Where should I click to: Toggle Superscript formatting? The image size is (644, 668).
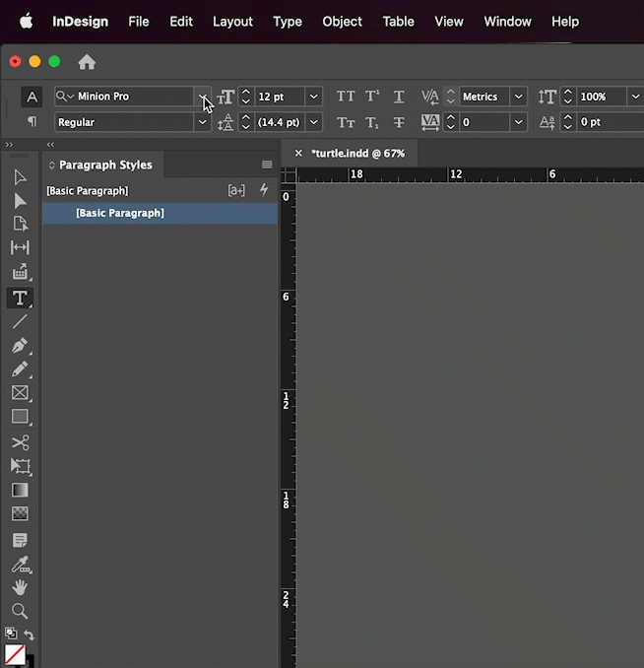click(372, 96)
